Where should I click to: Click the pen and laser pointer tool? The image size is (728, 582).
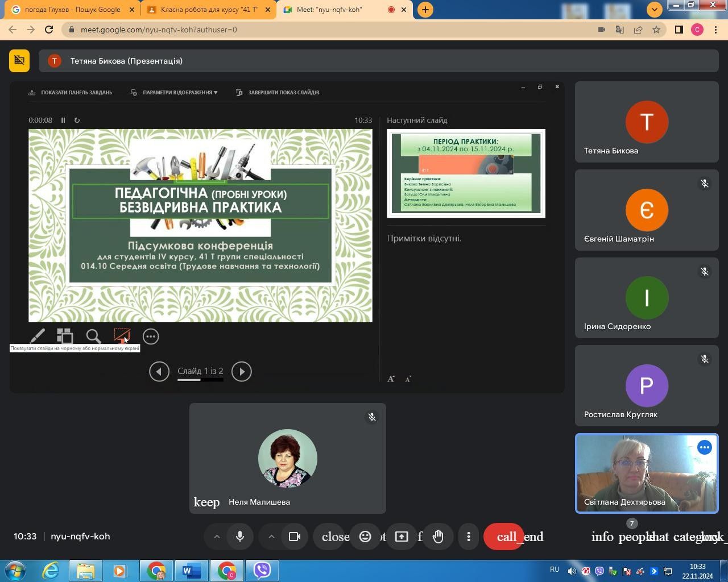[x=38, y=336]
